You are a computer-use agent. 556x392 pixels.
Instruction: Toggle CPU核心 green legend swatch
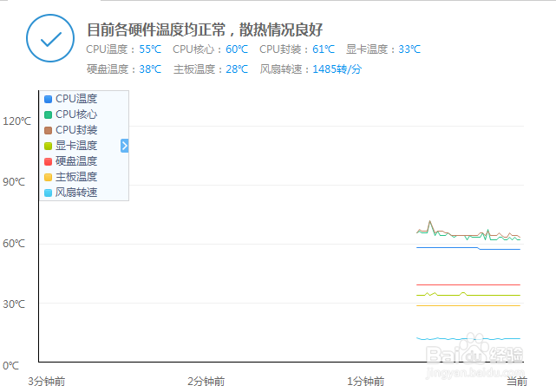(x=49, y=114)
